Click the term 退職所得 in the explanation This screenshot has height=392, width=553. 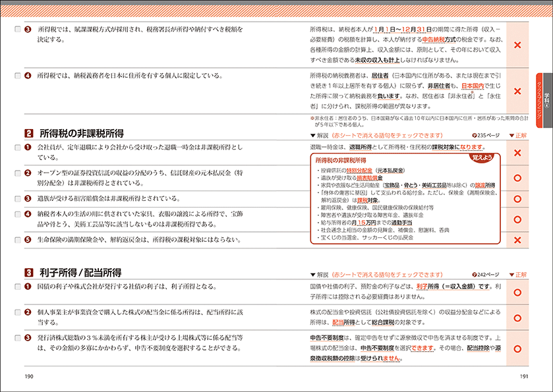point(360,148)
